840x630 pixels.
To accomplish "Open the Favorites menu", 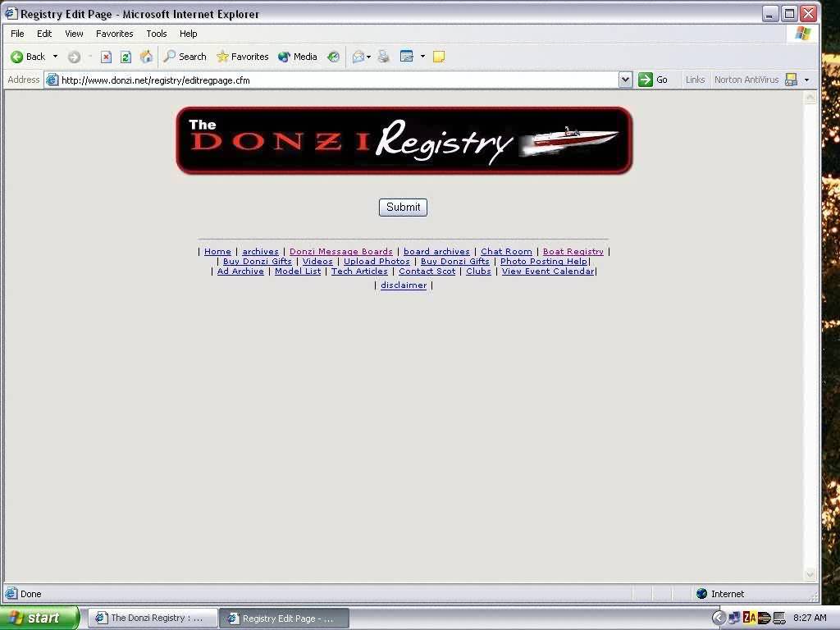I will tap(114, 34).
